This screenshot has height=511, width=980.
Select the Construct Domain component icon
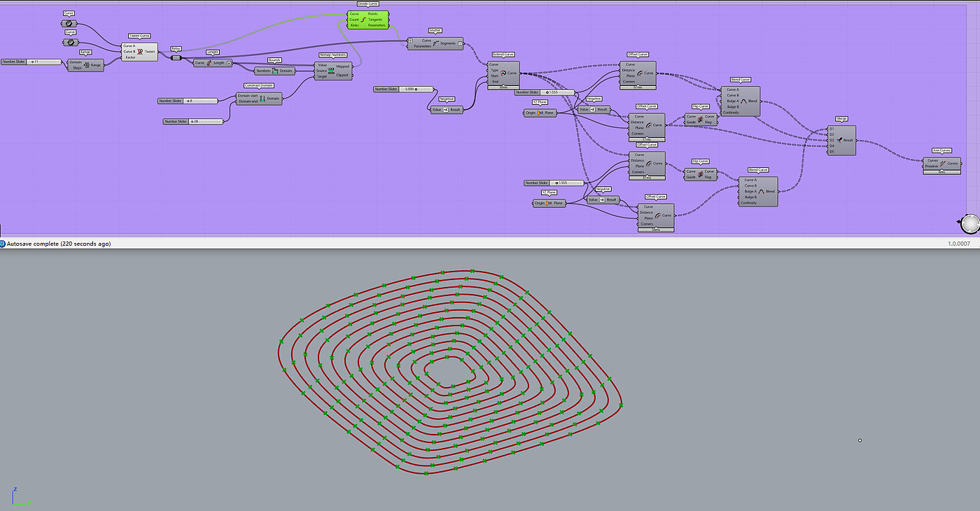[x=262, y=99]
